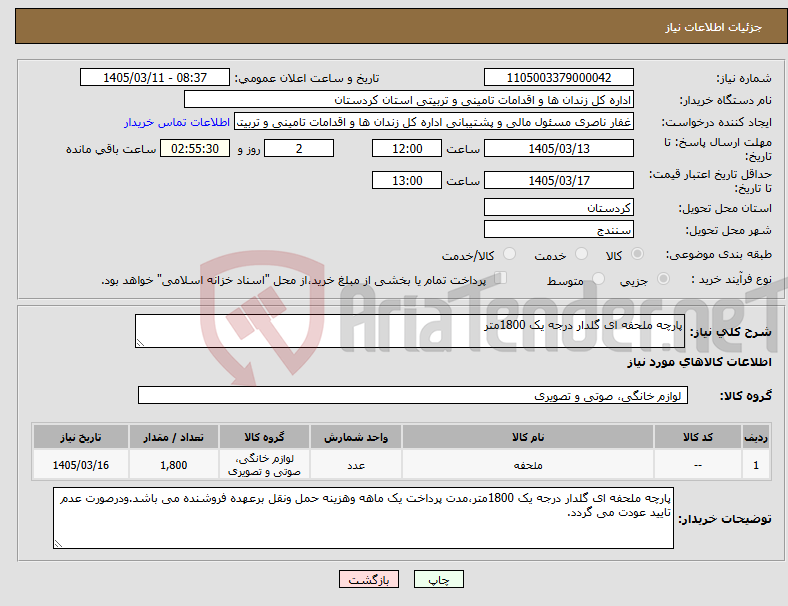Viewport: 788px width, 606px height.
Task: Click the goods group field لوازم خانگی
Action: (x=413, y=395)
